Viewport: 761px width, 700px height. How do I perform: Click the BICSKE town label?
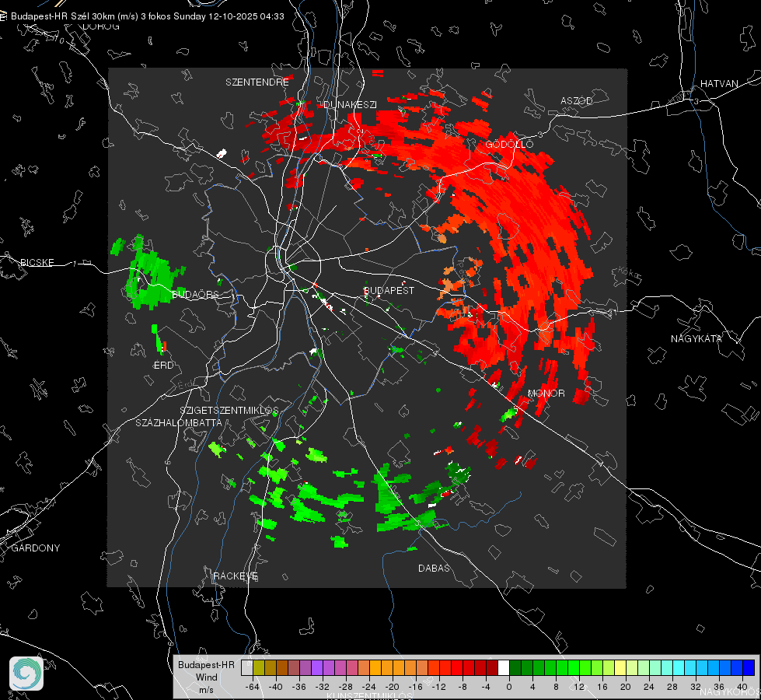(37, 263)
